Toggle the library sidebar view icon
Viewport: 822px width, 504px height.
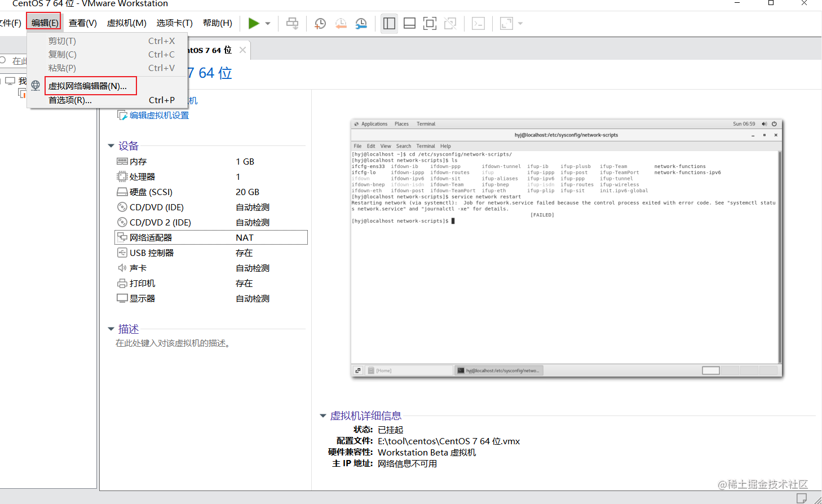[x=389, y=23]
